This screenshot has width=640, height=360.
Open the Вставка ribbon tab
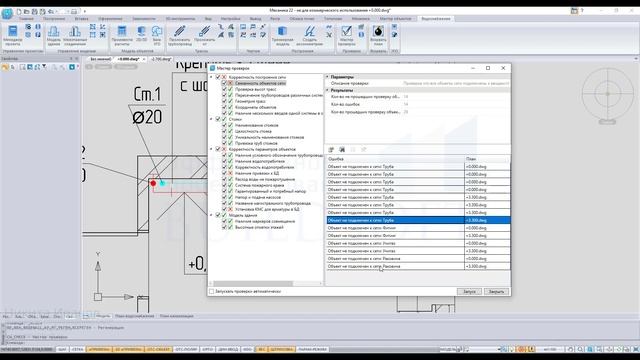[82, 19]
